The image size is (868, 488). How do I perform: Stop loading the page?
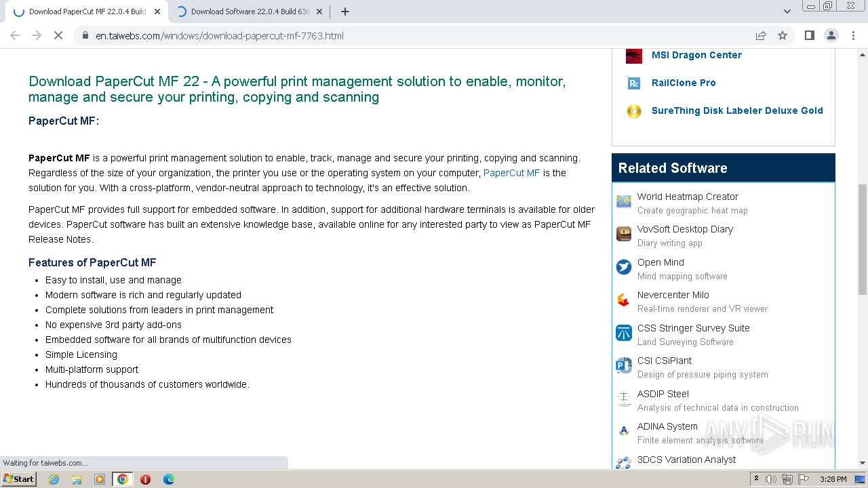click(58, 35)
